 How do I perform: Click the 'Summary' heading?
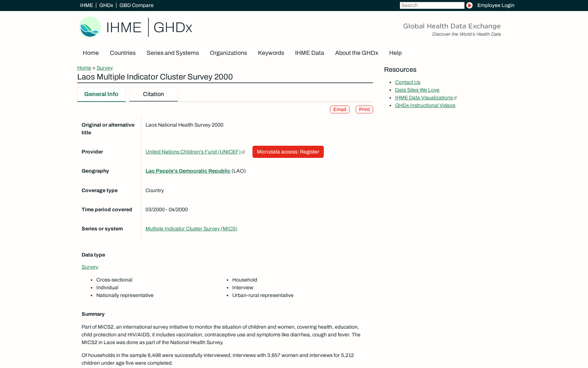(x=93, y=314)
